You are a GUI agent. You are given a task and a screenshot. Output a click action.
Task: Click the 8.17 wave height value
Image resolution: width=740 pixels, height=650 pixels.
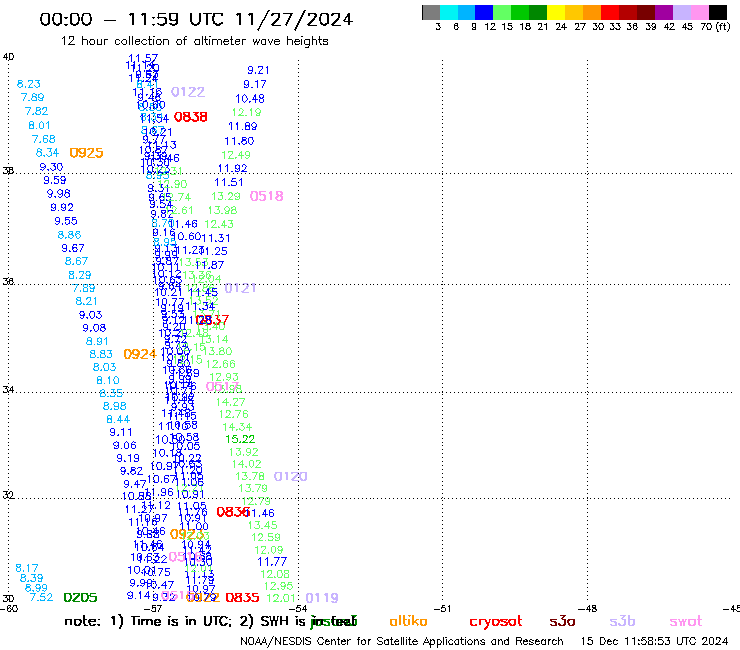coord(27,568)
